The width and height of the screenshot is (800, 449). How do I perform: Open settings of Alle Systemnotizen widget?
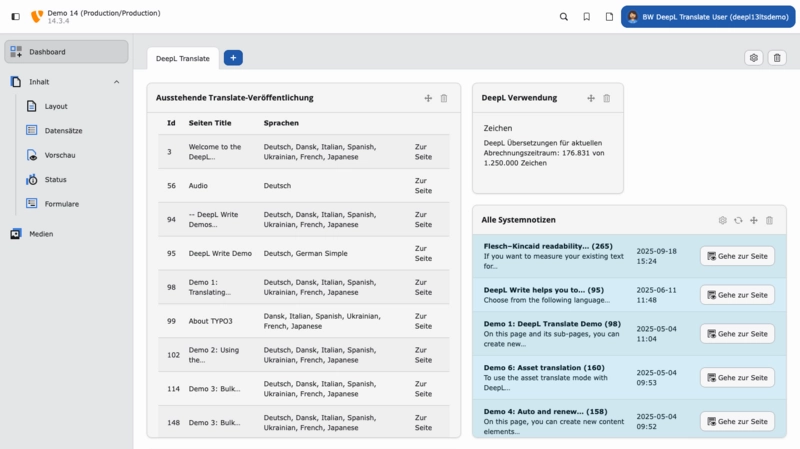[722, 220]
